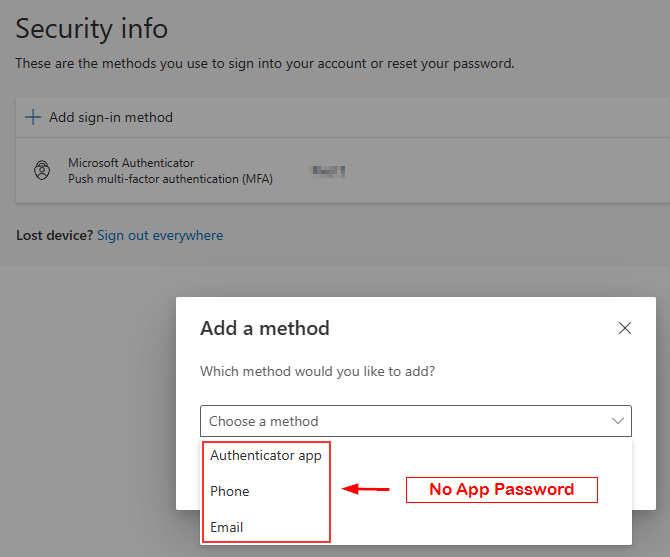
Task: Select the Microsoft Authenticator method title
Action: (131, 163)
